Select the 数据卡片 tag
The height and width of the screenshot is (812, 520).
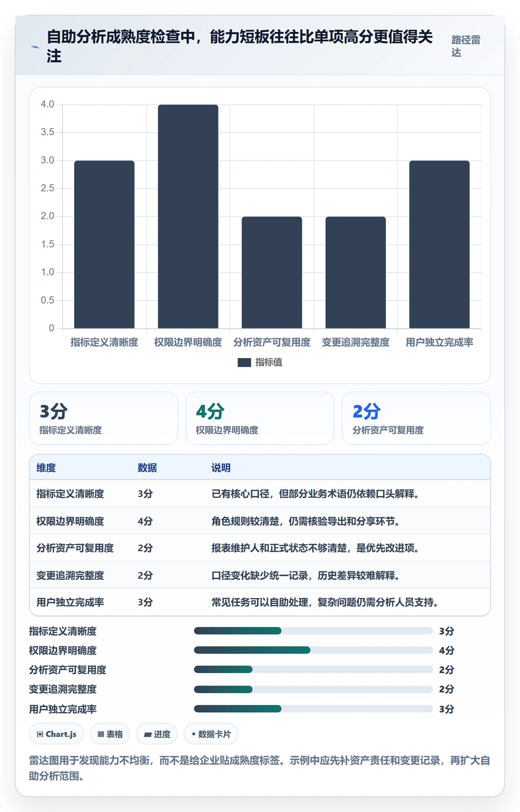(211, 734)
